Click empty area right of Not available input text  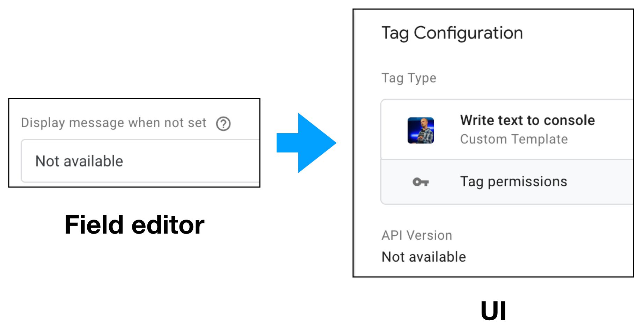[192, 161]
